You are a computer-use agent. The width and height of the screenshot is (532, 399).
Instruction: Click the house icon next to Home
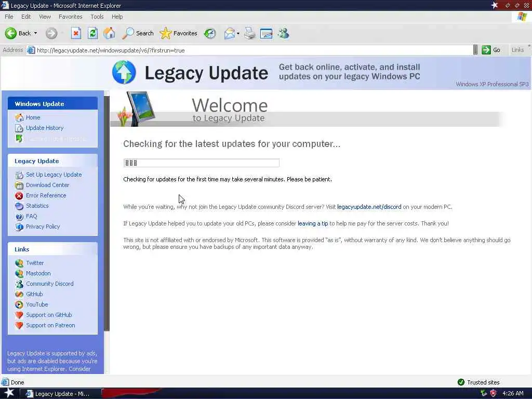click(19, 117)
